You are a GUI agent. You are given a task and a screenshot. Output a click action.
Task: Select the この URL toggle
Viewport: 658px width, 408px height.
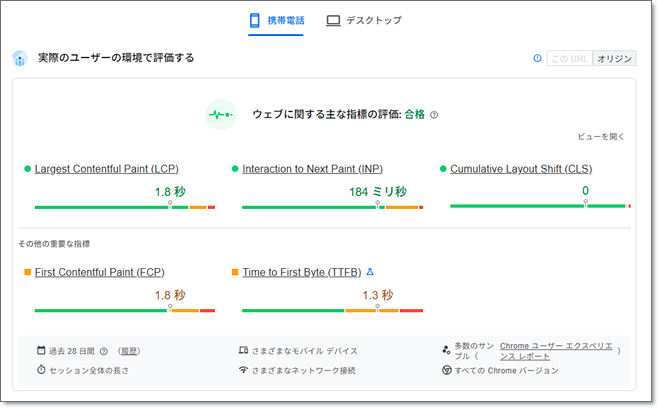[569, 58]
